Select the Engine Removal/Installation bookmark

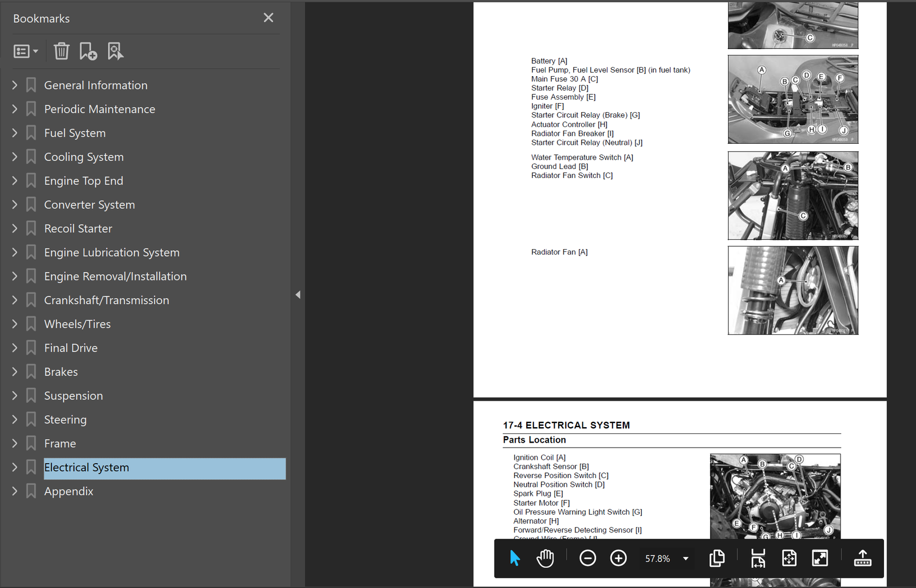[115, 277]
